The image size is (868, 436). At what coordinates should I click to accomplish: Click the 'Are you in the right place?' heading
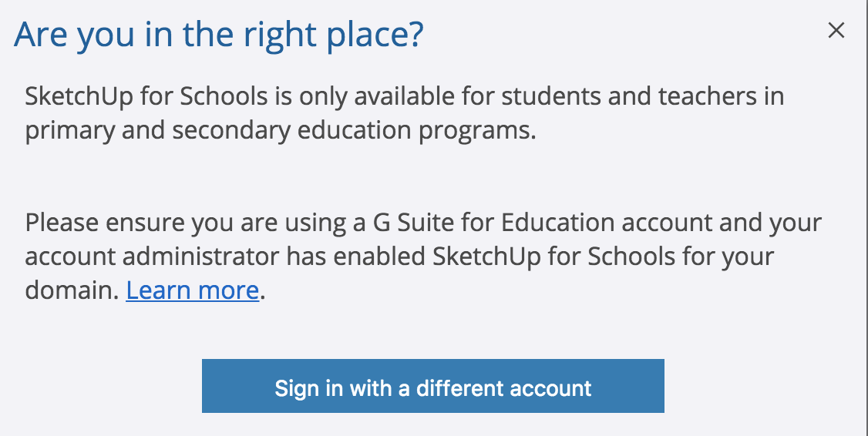point(219,35)
